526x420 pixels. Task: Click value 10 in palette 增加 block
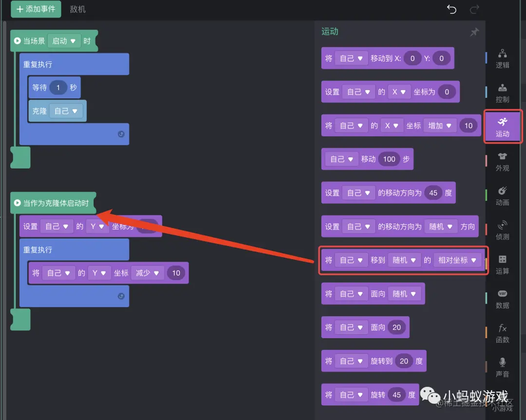coord(469,126)
